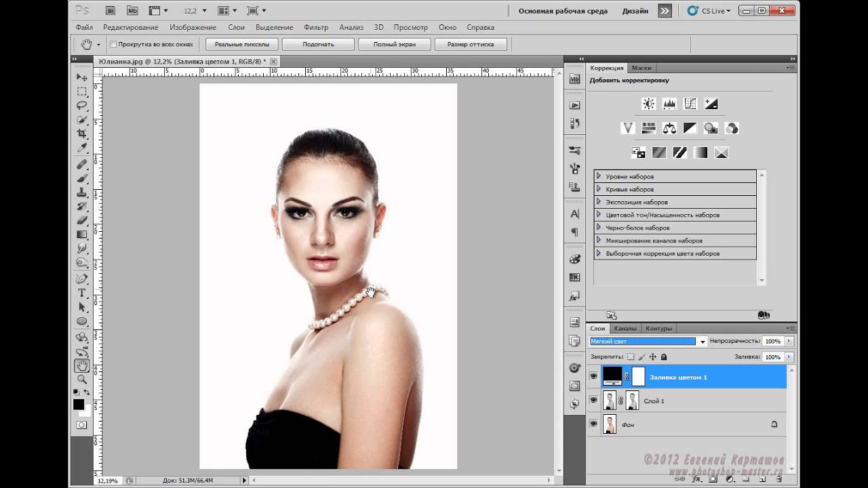Hide the 'Заливка цветом 1' layer
This screenshot has width=868, height=488.
594,377
